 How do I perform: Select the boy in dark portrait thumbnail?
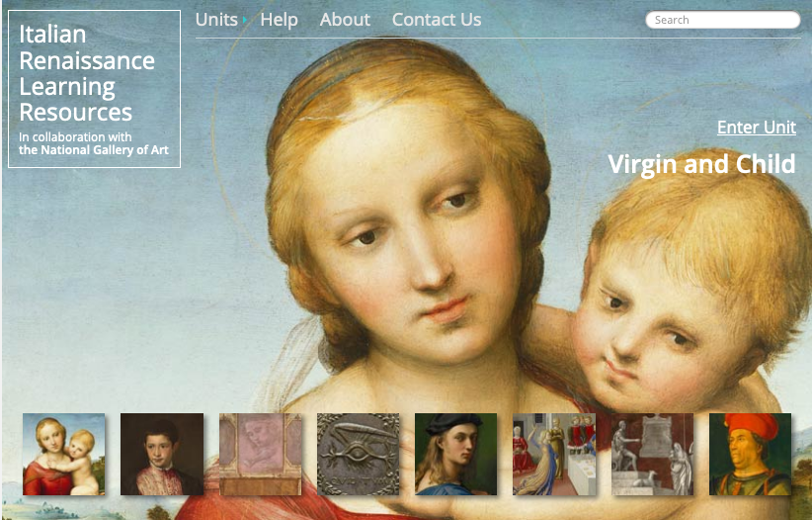[162, 454]
